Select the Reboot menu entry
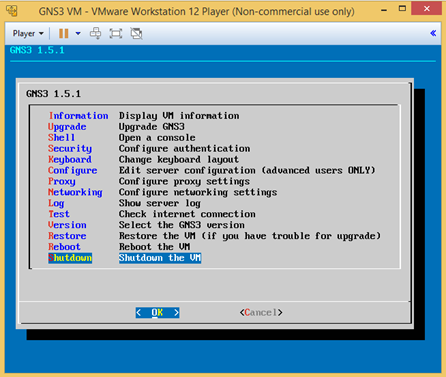Viewport: 446px width, 377px height. (64, 247)
